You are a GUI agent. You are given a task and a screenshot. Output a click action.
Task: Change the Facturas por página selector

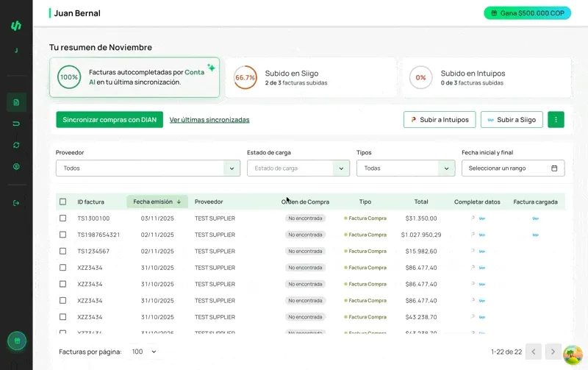(x=144, y=352)
